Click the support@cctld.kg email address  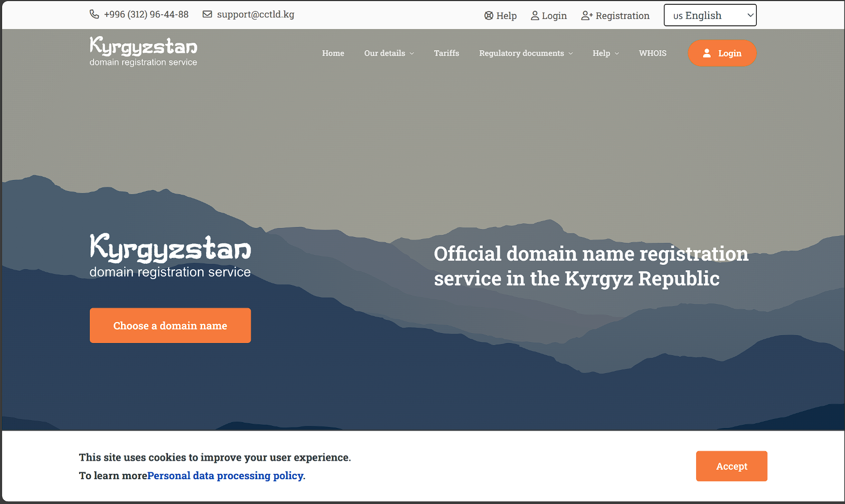coord(256,14)
